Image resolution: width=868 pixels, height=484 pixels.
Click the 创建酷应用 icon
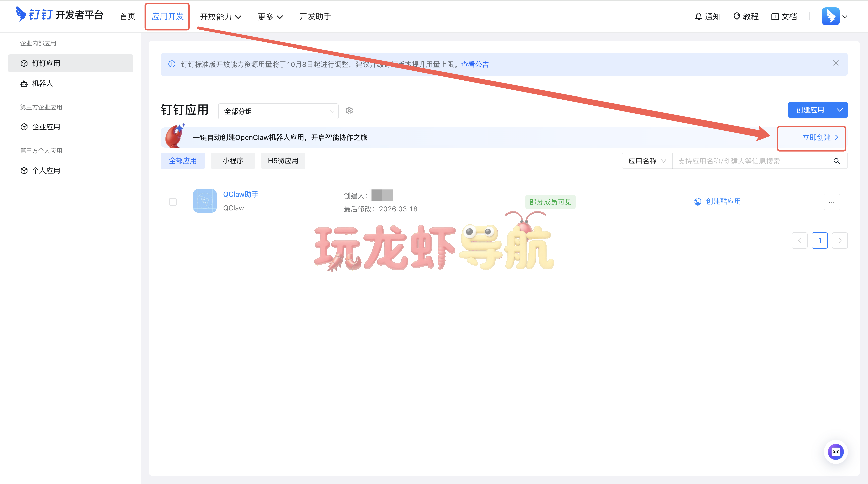[698, 202]
